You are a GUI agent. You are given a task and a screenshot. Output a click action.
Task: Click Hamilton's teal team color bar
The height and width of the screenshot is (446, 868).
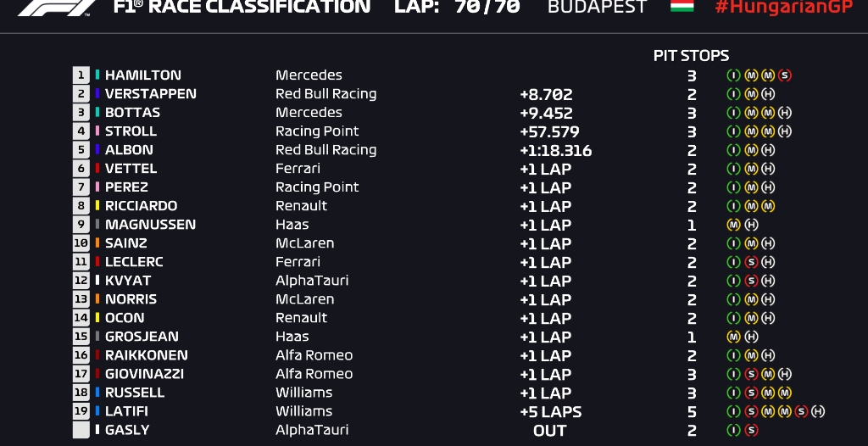[x=97, y=75]
